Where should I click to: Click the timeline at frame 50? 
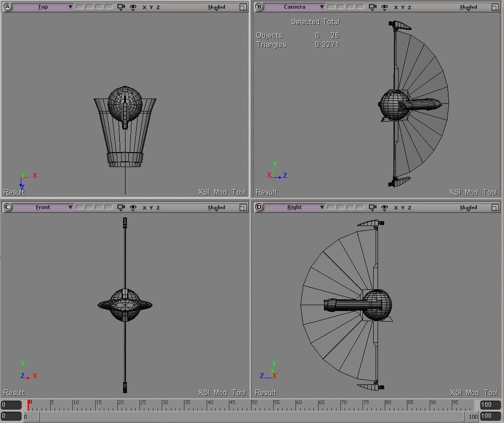point(252,405)
